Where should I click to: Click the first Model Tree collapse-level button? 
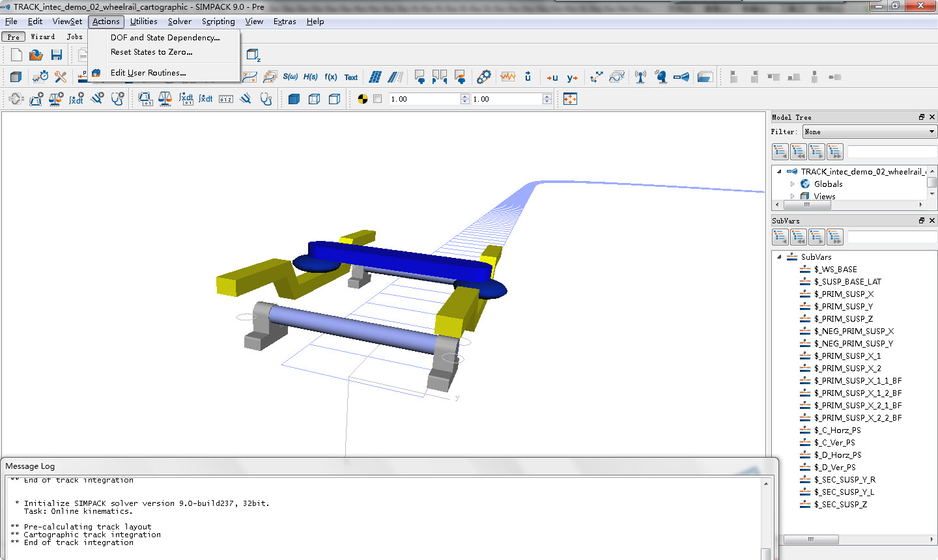point(780,152)
